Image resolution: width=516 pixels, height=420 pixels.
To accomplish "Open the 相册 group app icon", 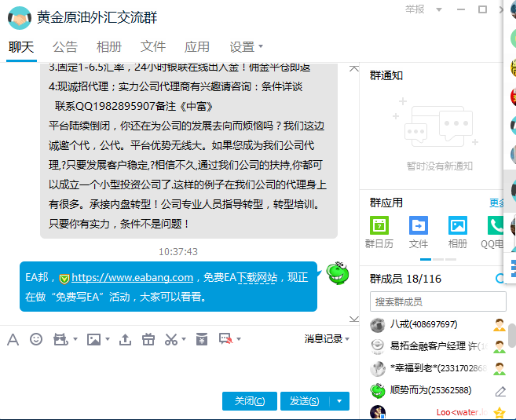I will (457, 225).
